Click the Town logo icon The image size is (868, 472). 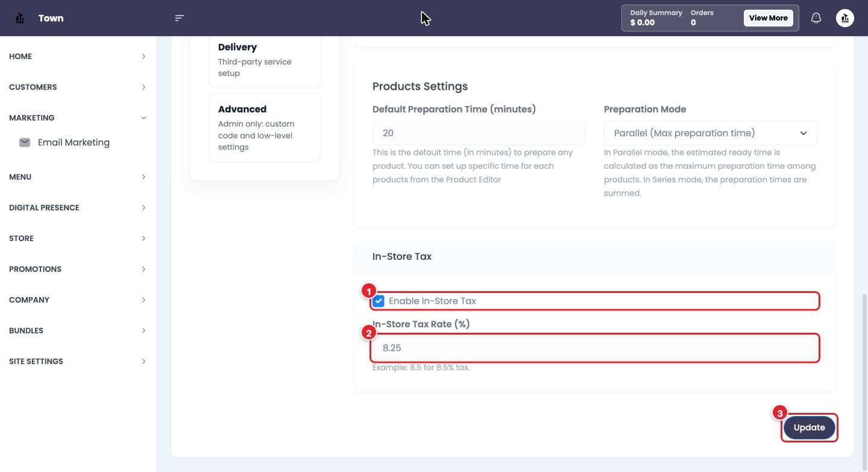(20, 18)
